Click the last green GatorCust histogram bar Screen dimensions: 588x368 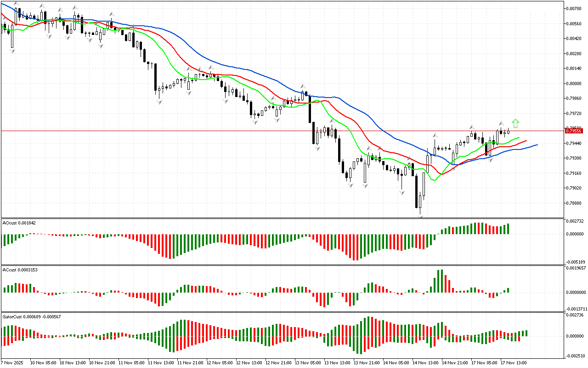526,333
